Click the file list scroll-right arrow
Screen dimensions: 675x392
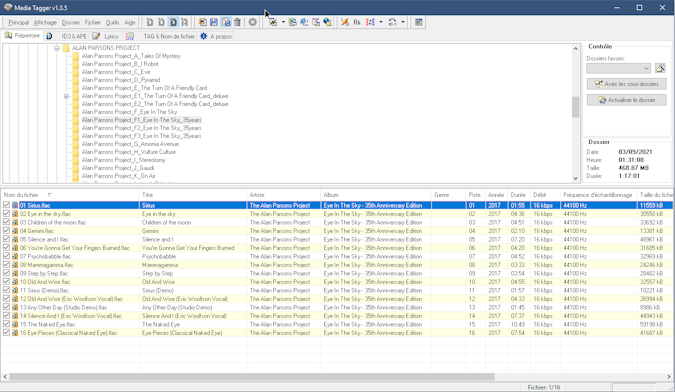[669, 377]
